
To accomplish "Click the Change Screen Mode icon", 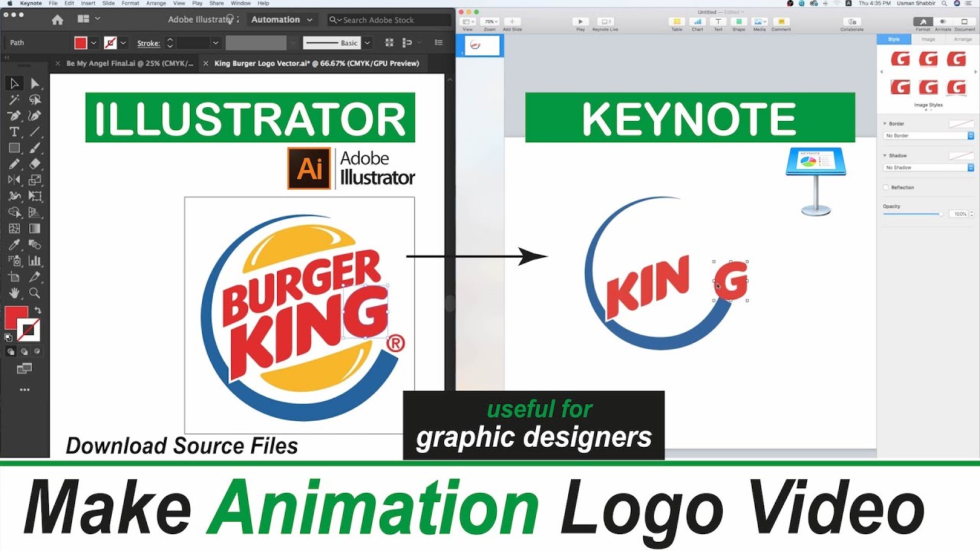I will tap(24, 369).
